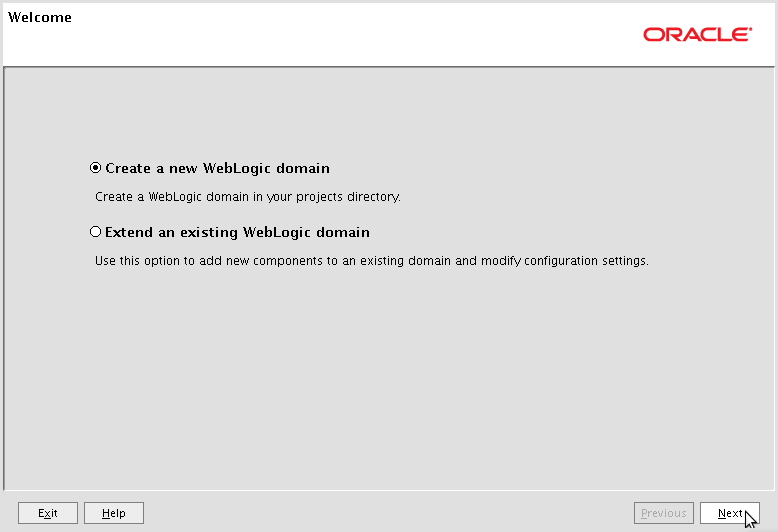778x532 pixels.
Task: Click the white header banner beside Welcome
Action: point(347,35)
